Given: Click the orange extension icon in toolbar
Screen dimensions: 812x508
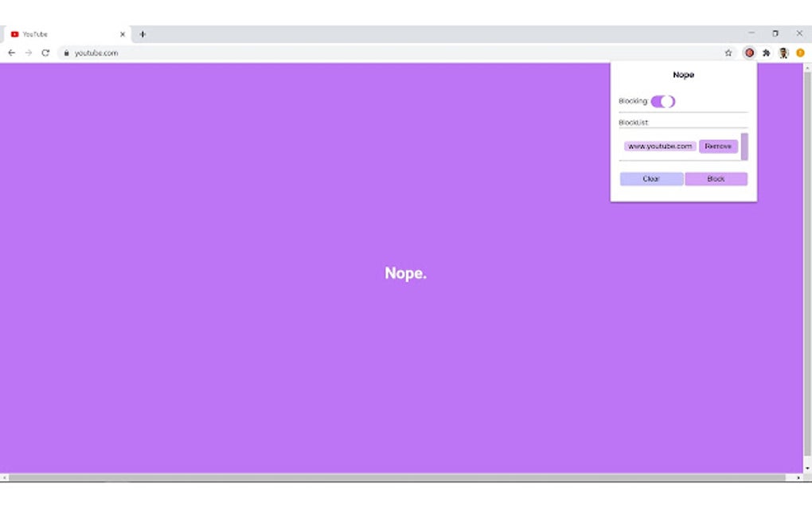Looking at the screenshot, I should pos(800,53).
